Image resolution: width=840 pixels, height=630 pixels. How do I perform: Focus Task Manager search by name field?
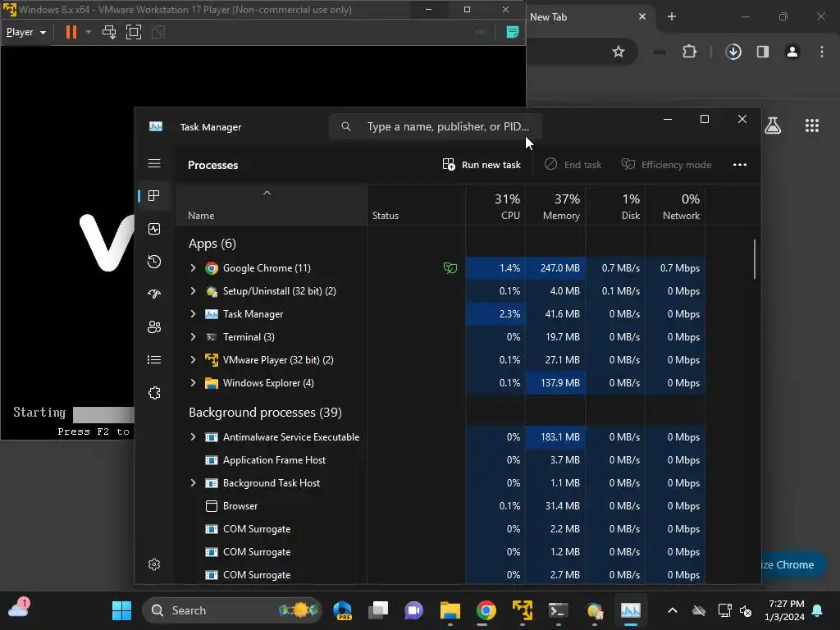click(436, 126)
